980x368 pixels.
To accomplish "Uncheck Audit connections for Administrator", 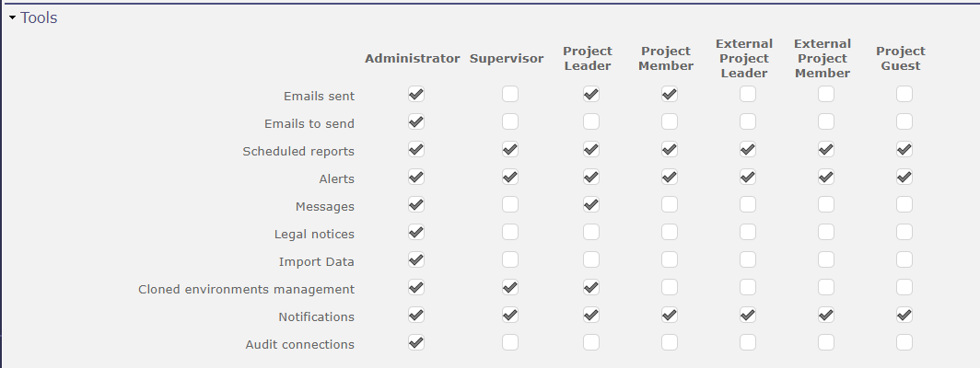I will tap(416, 343).
